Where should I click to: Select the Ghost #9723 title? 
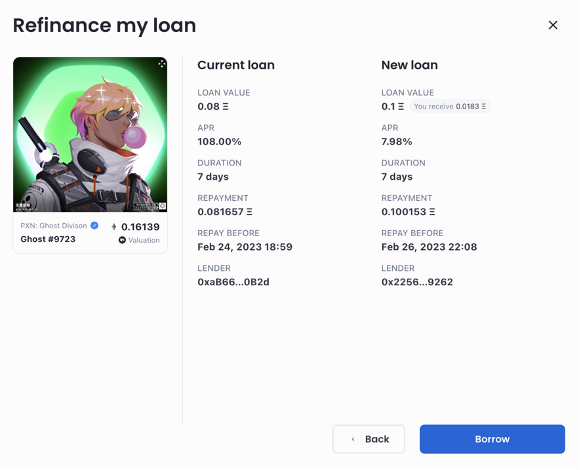[48, 239]
